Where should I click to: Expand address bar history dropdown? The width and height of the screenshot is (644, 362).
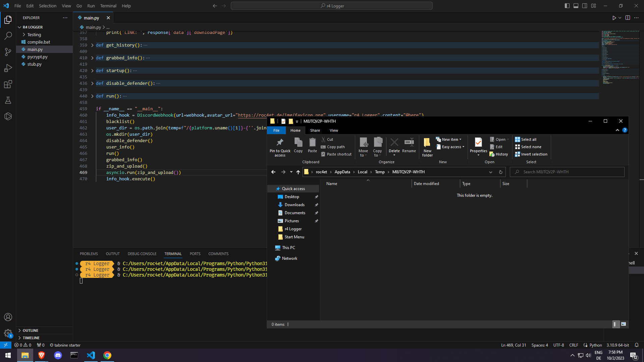coord(490,172)
